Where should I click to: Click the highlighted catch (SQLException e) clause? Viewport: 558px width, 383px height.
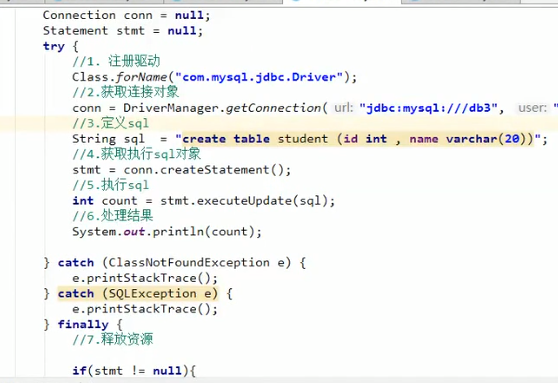(x=138, y=294)
